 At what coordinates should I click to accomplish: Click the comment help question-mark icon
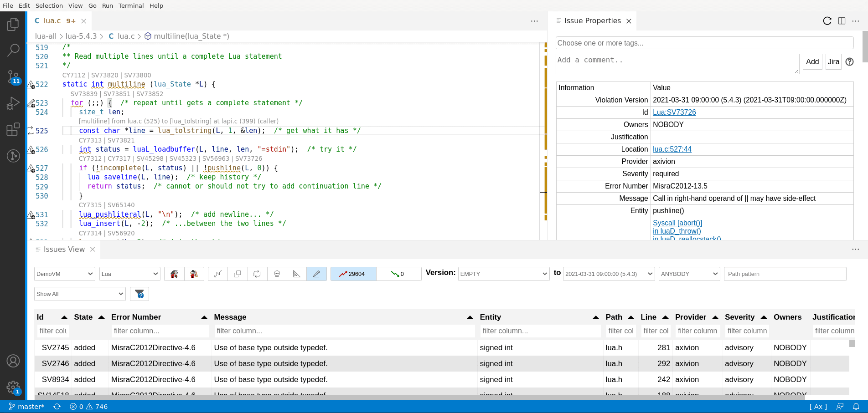[x=849, y=62]
